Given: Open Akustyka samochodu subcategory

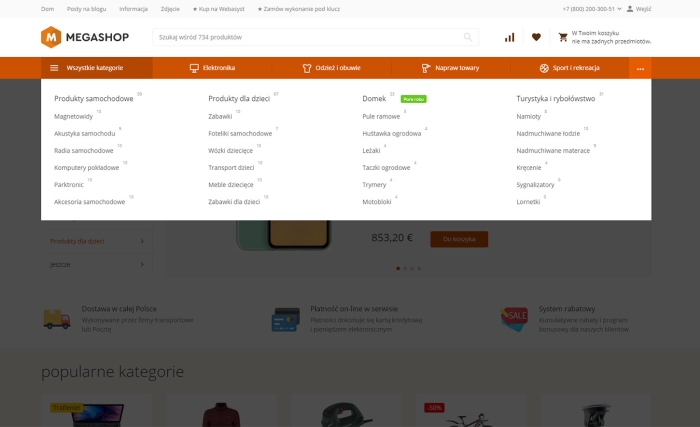Looking at the screenshot, I should (84, 134).
